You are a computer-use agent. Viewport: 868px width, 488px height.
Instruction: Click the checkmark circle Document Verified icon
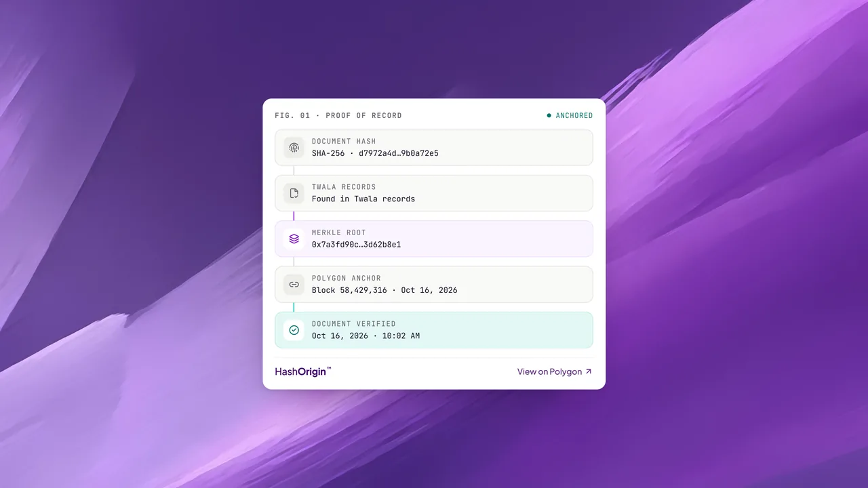click(294, 330)
